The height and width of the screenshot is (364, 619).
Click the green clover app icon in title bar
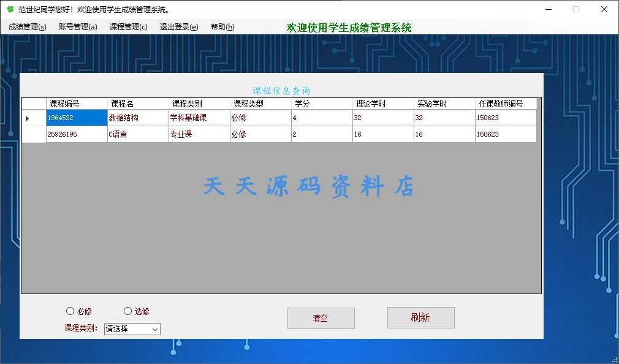(10, 9)
